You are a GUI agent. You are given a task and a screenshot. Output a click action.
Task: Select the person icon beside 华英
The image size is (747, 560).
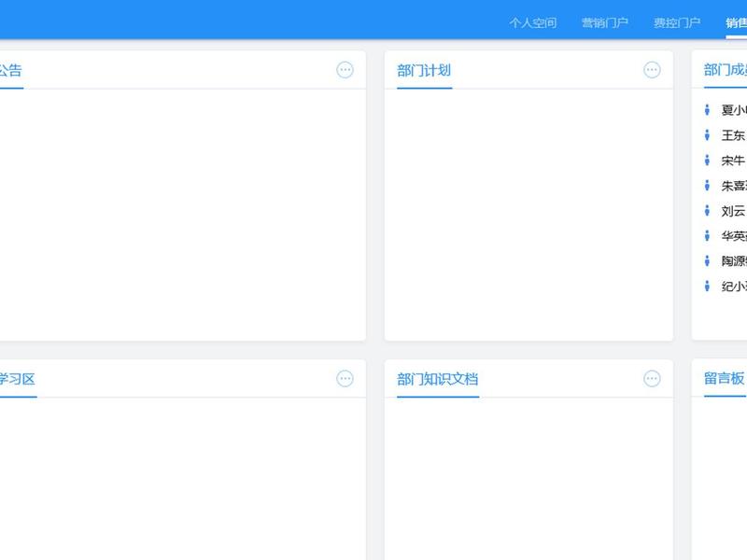click(707, 236)
